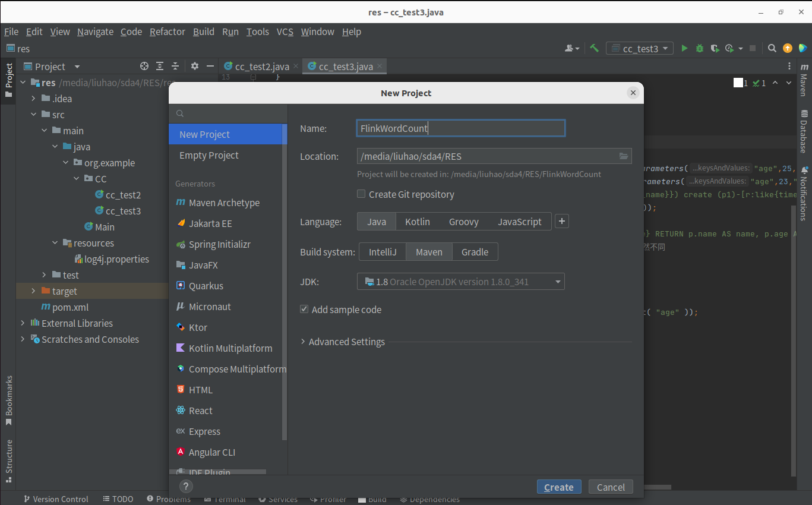The image size is (812, 505).
Task: Browse for project location folder icon
Action: (x=623, y=156)
